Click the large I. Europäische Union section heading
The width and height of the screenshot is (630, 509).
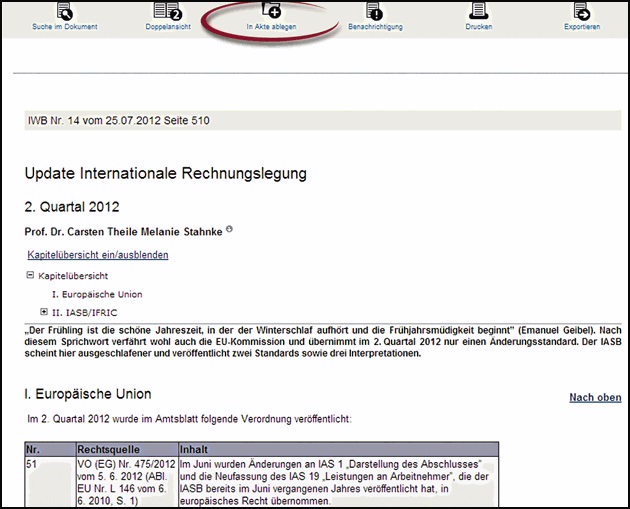87,394
